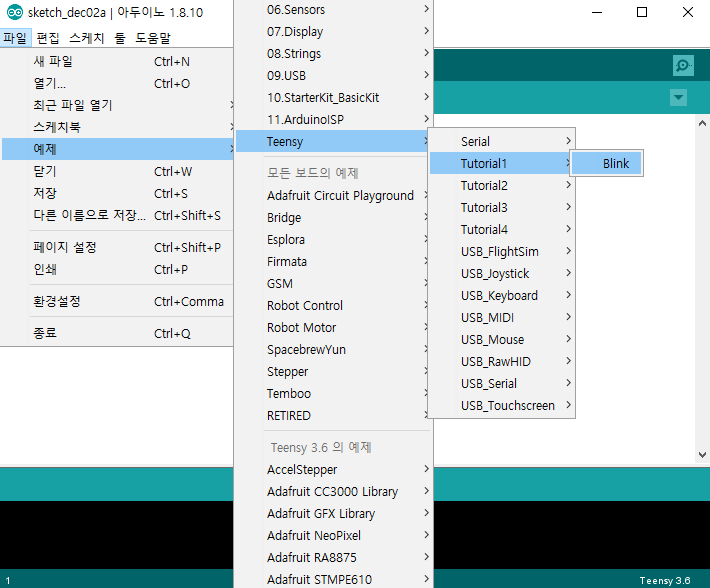Open 페이지 설정 from menu

coord(118,247)
